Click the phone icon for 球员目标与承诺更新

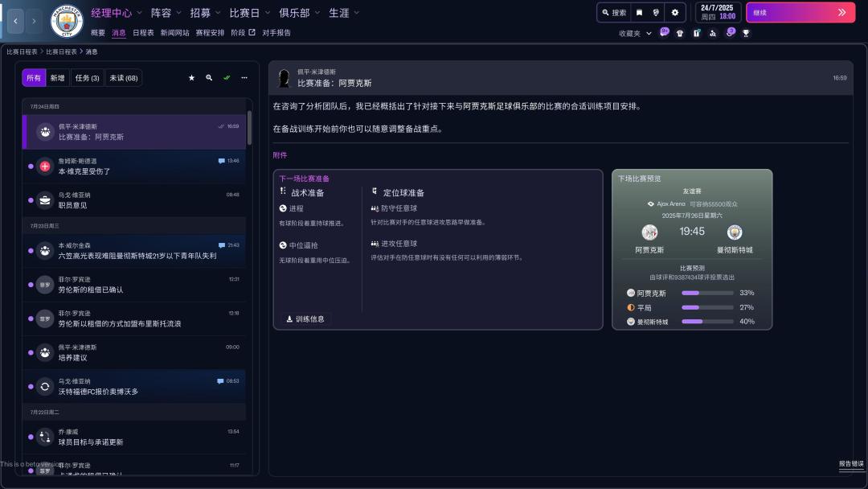tap(45, 437)
